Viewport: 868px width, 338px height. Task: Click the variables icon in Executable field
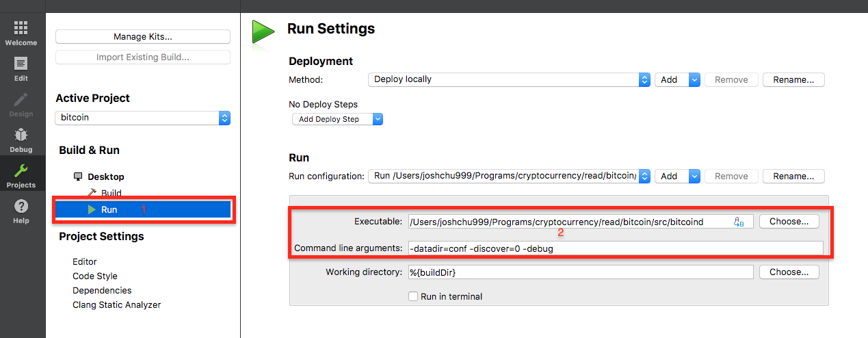coord(739,222)
